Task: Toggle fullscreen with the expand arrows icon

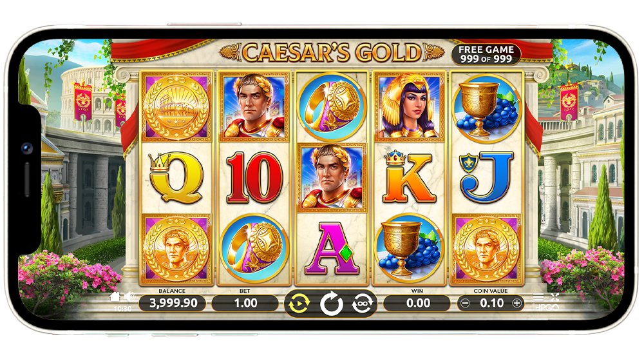Action: click(x=554, y=297)
